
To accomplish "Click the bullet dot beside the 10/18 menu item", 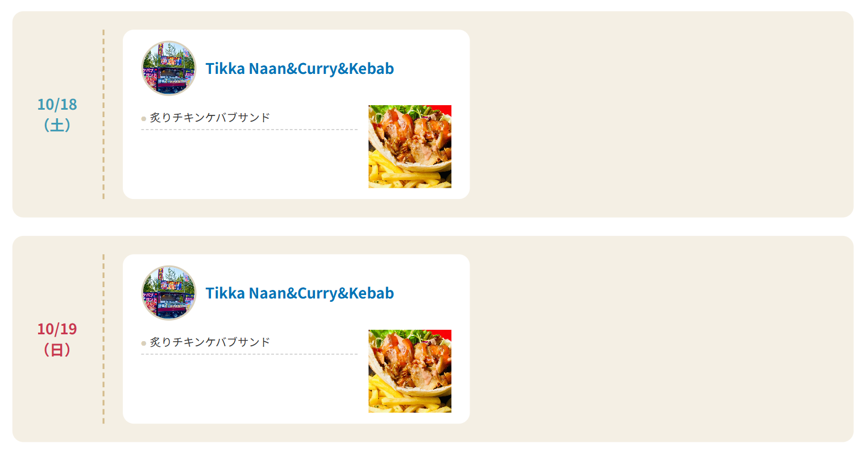I will (144, 119).
